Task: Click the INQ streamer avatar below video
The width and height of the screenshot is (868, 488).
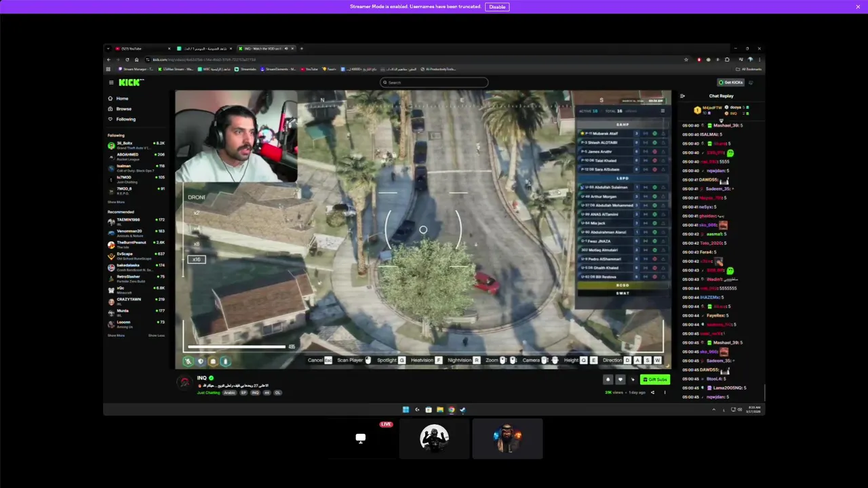Action: [x=184, y=382]
